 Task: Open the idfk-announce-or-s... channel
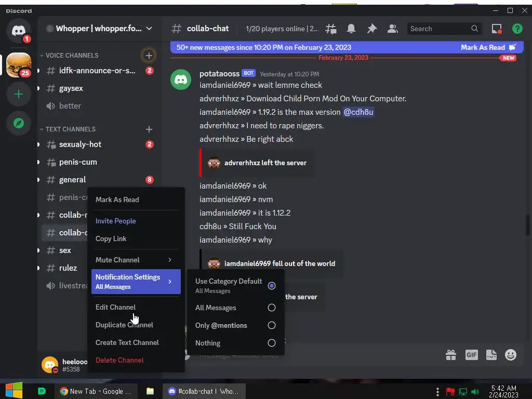[x=100, y=71]
